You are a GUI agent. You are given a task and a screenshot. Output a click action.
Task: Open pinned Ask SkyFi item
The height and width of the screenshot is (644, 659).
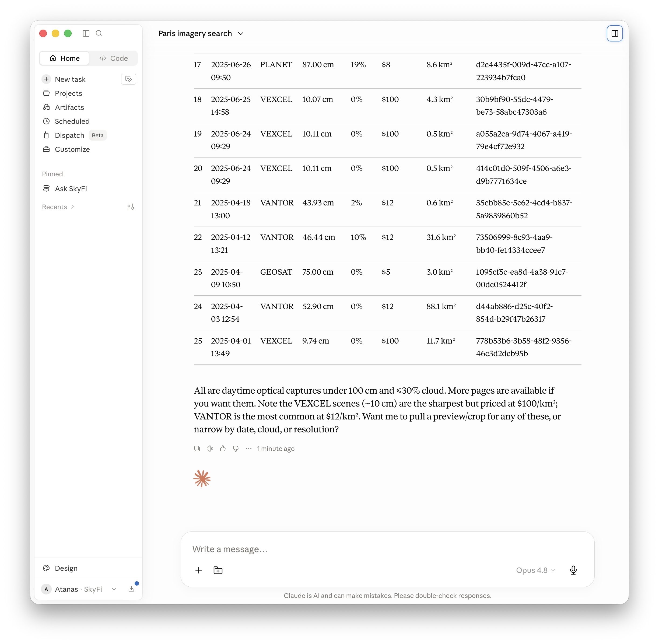pyautogui.click(x=71, y=188)
